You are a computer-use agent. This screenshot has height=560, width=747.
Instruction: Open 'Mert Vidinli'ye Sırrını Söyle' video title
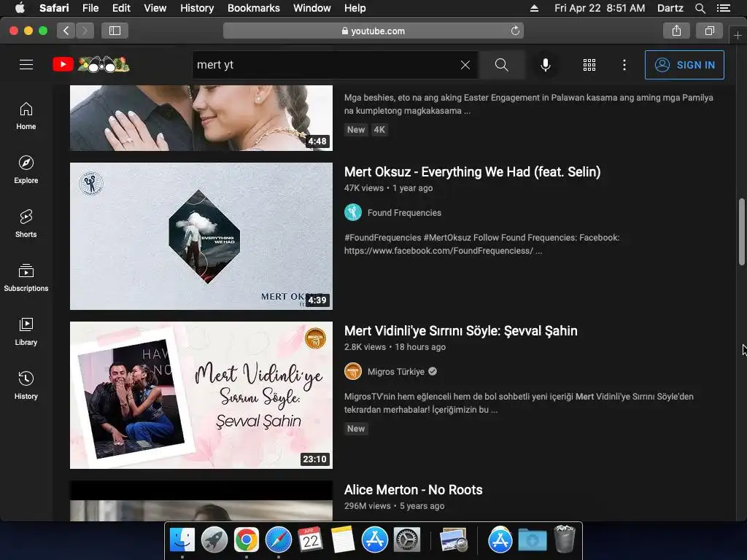[x=461, y=331]
